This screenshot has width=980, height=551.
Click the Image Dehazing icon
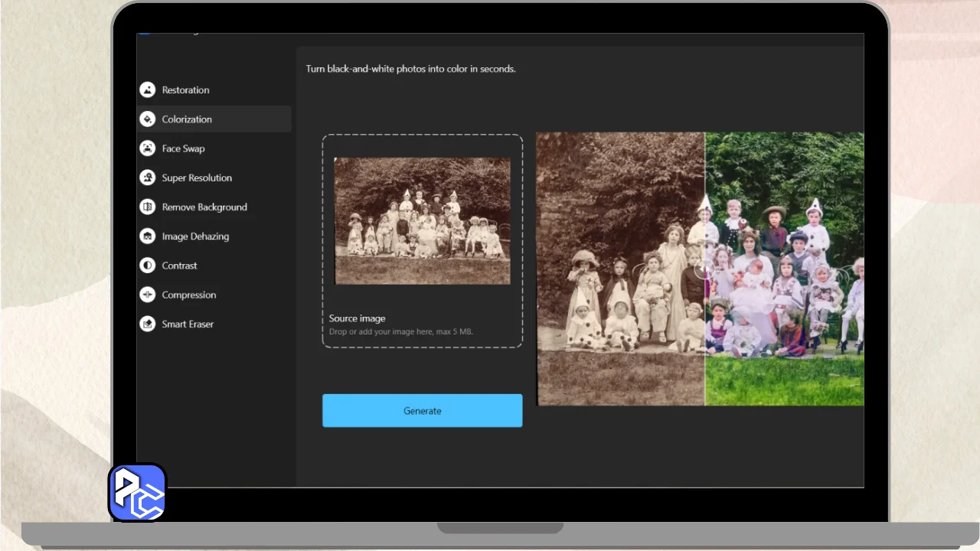147,236
